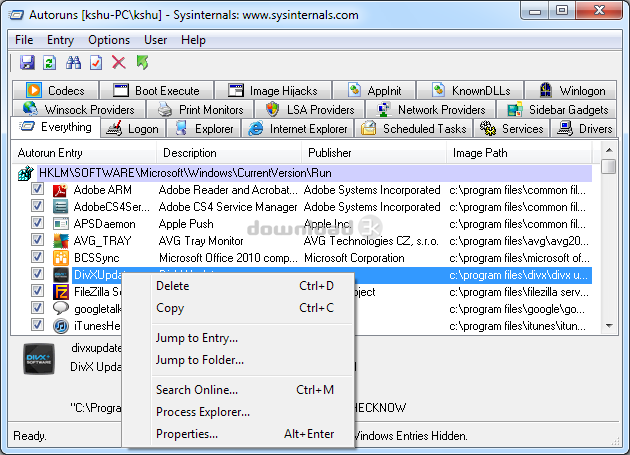This screenshot has height=455, width=630.
Task: Switch to the Winsock Providers tab
Action: click(x=79, y=109)
